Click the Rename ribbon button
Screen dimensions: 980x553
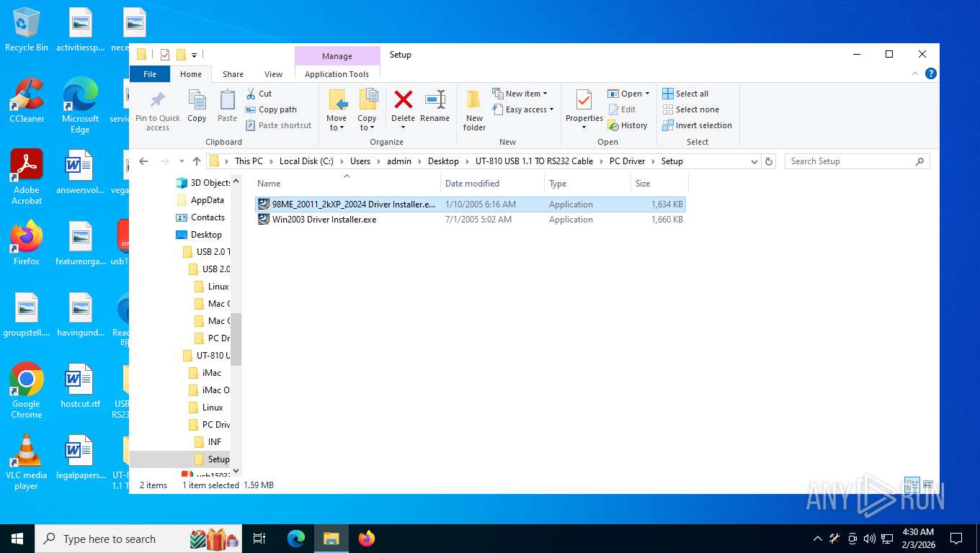pyautogui.click(x=435, y=107)
